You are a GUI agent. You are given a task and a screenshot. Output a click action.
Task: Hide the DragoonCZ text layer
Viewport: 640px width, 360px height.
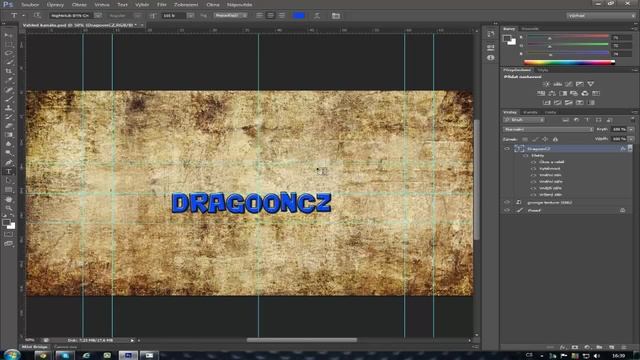[x=507, y=149]
